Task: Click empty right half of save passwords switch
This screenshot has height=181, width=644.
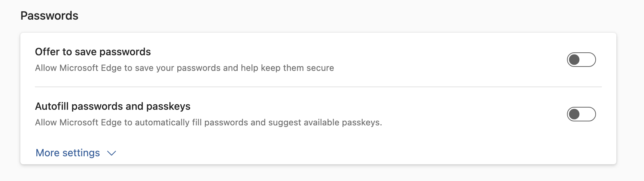Action: (588, 60)
